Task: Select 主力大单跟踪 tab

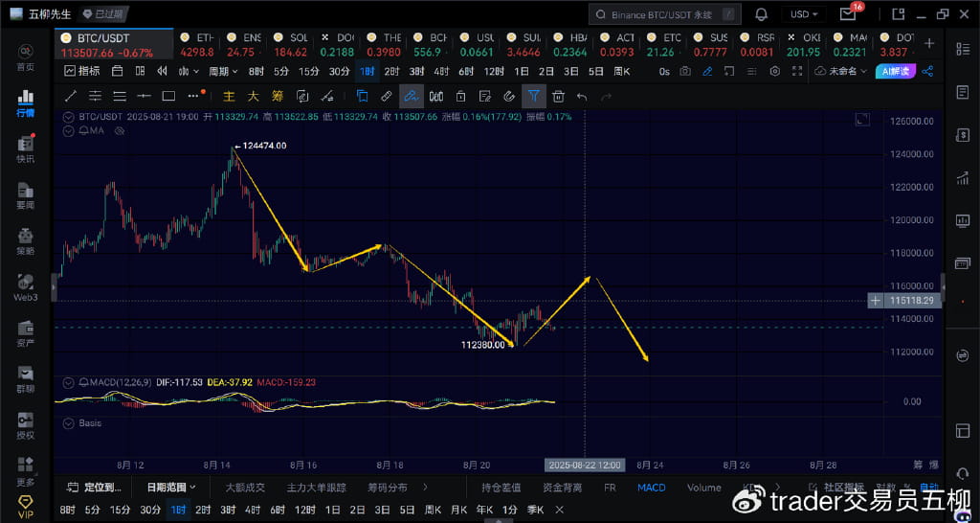Action: [316, 488]
